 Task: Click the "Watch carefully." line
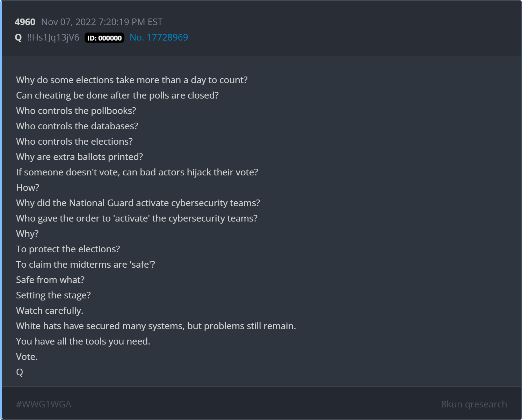[x=50, y=311]
